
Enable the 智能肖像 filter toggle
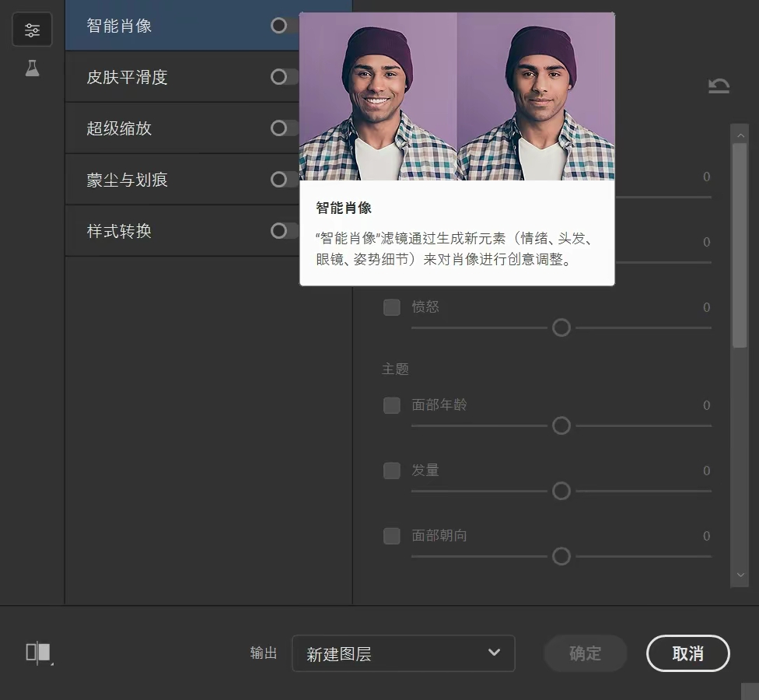[x=285, y=26]
